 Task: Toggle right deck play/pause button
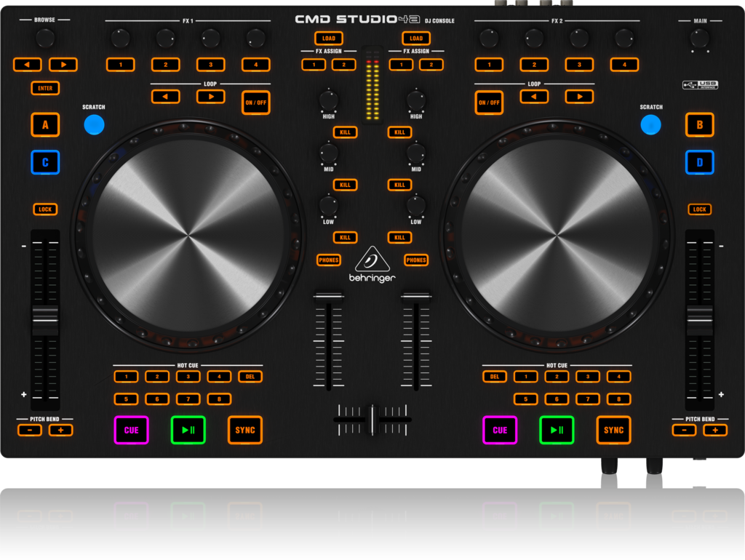[557, 430]
